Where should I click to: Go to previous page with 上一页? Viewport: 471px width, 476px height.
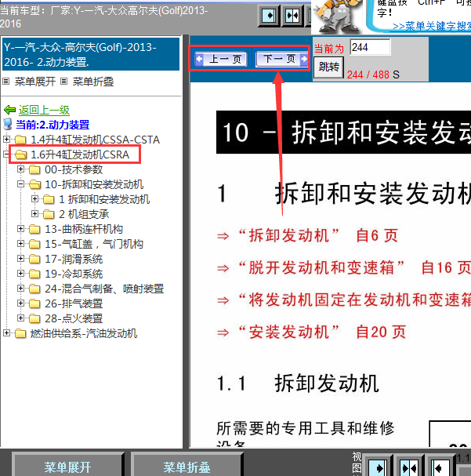click(x=221, y=59)
